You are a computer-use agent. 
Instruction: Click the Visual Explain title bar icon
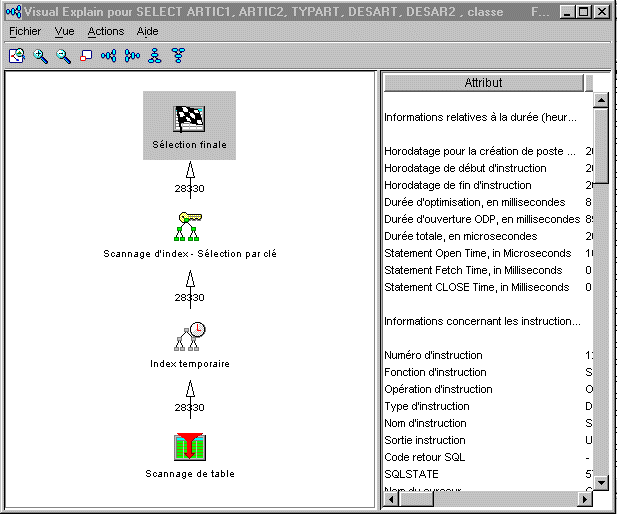coord(13,12)
